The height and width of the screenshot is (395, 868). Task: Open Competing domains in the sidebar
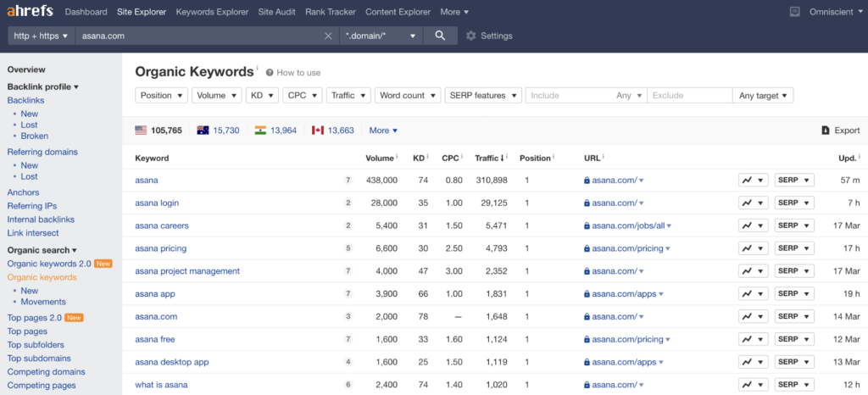[46, 372]
